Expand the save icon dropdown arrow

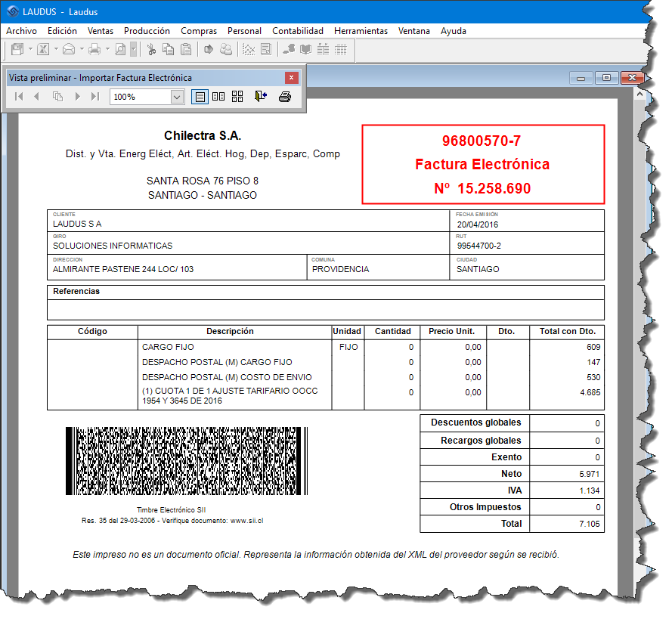[30, 49]
